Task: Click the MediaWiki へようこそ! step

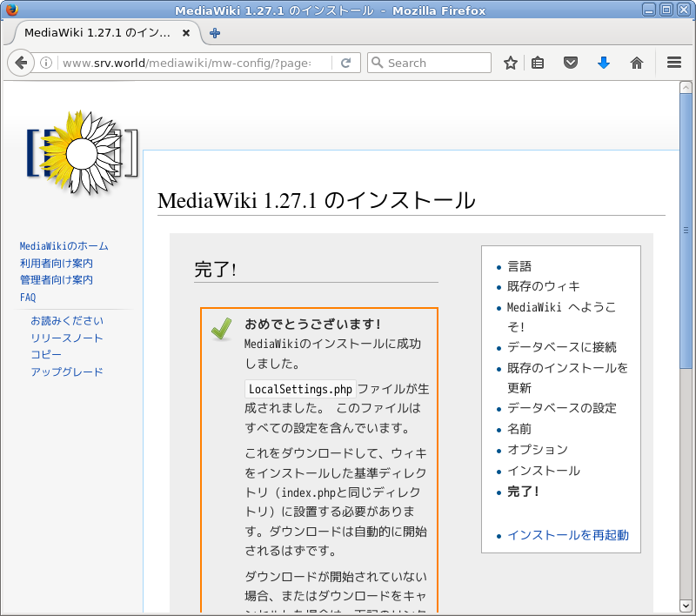Action: [561, 317]
